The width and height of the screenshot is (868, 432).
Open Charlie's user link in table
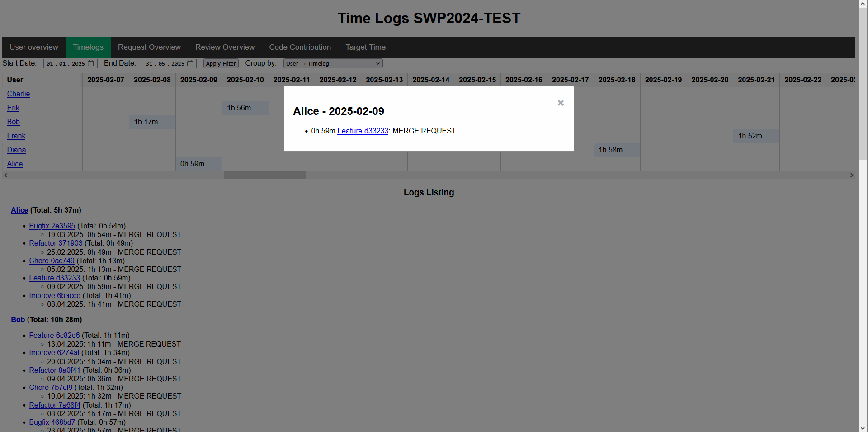(x=19, y=94)
